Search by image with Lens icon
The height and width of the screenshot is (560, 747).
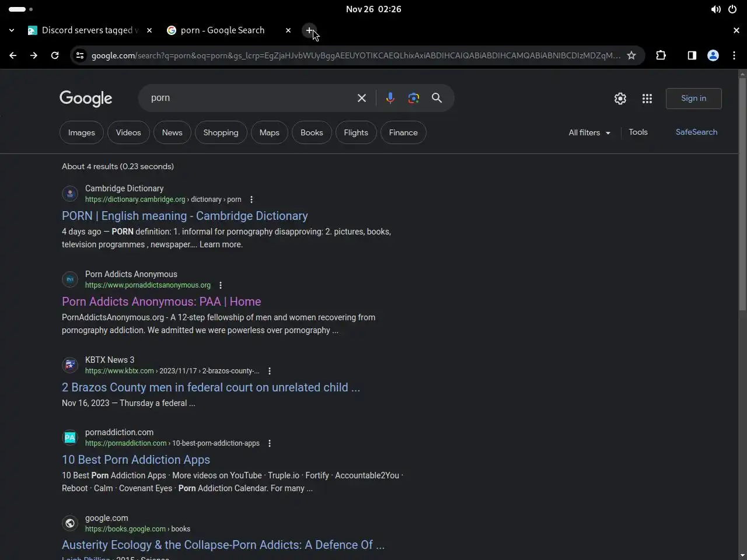pyautogui.click(x=414, y=98)
